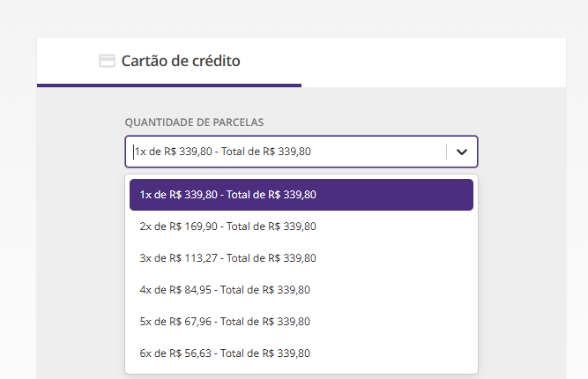588x379 pixels.
Task: Click the QUANTIDADE DE PARCELAS label
Action: coord(194,123)
